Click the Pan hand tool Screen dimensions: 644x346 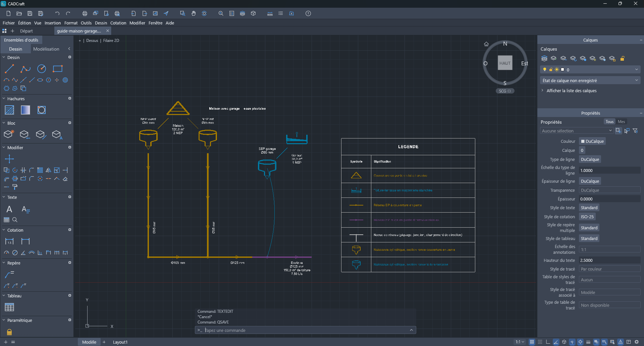(x=194, y=13)
